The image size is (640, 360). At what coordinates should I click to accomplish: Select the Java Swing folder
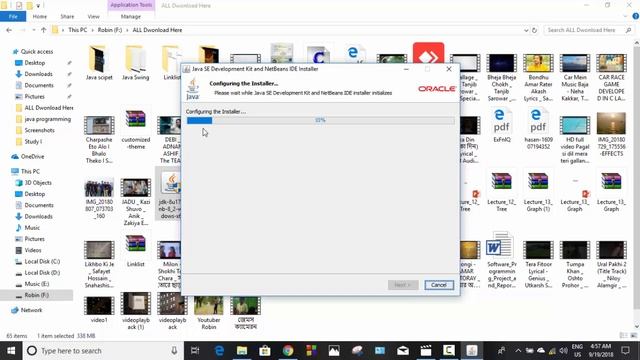136,63
